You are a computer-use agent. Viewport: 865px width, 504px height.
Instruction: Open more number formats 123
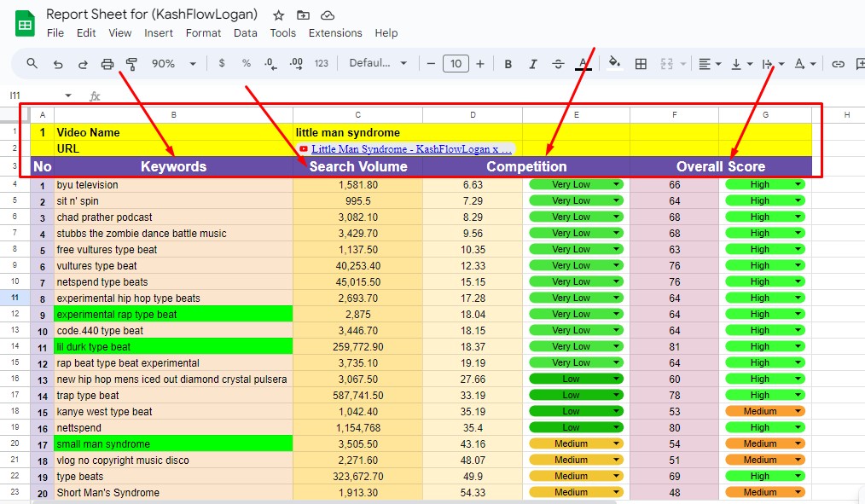(321, 63)
